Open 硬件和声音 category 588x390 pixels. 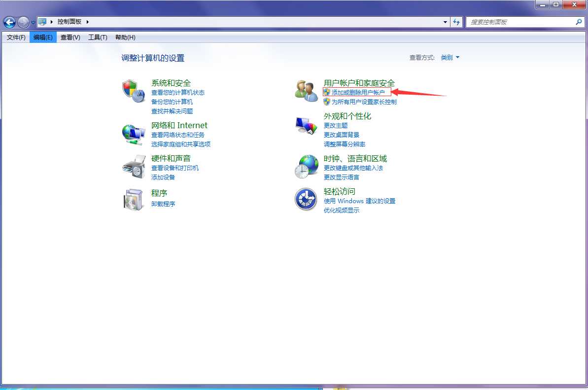coord(171,158)
